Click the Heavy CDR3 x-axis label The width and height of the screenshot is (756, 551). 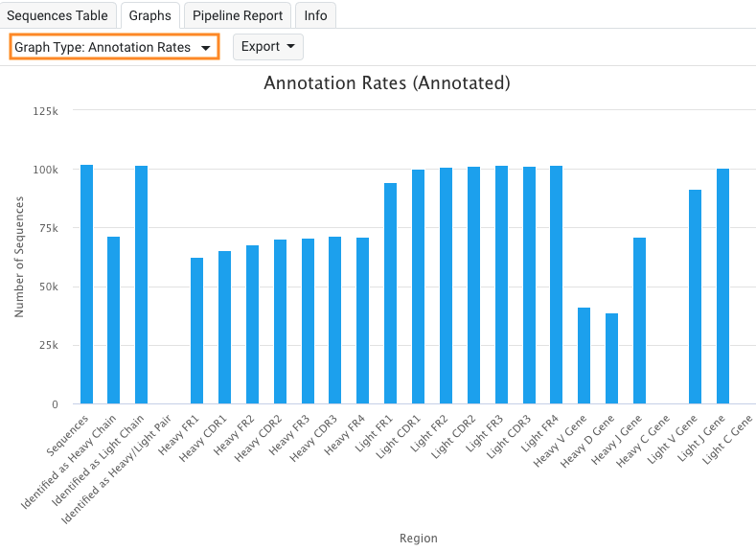click(x=313, y=439)
